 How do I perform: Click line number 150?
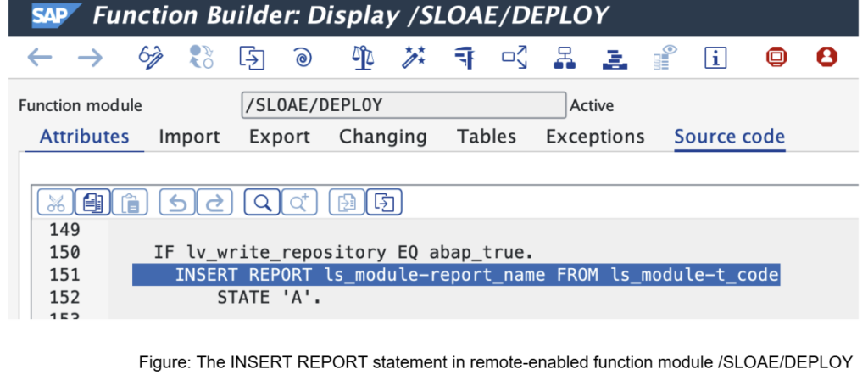(64, 252)
